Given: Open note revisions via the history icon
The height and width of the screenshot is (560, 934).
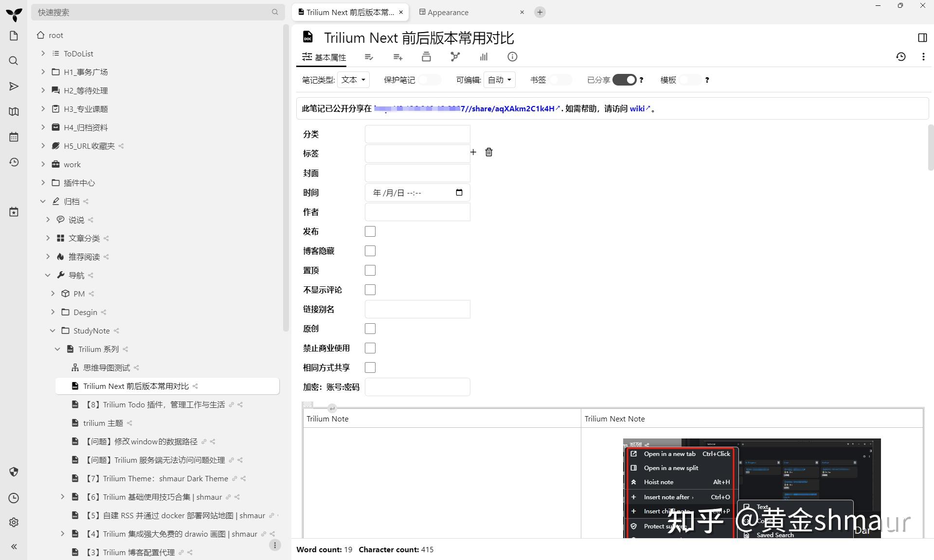Looking at the screenshot, I should (x=901, y=57).
